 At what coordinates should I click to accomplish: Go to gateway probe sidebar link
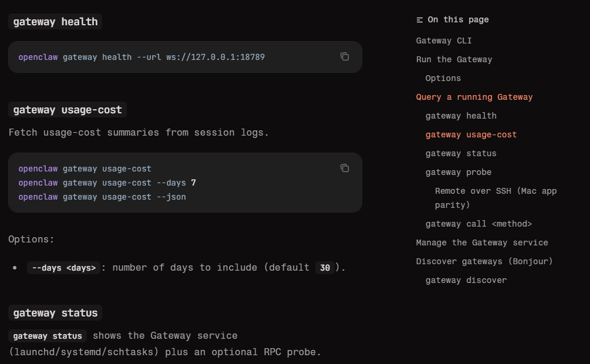458,173
